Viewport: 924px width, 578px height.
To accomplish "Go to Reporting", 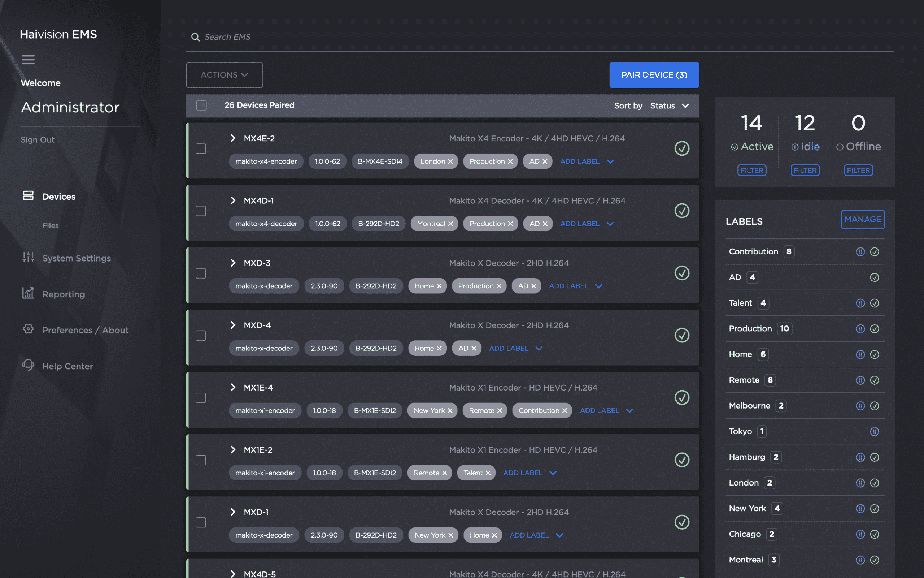I will 64,294.
